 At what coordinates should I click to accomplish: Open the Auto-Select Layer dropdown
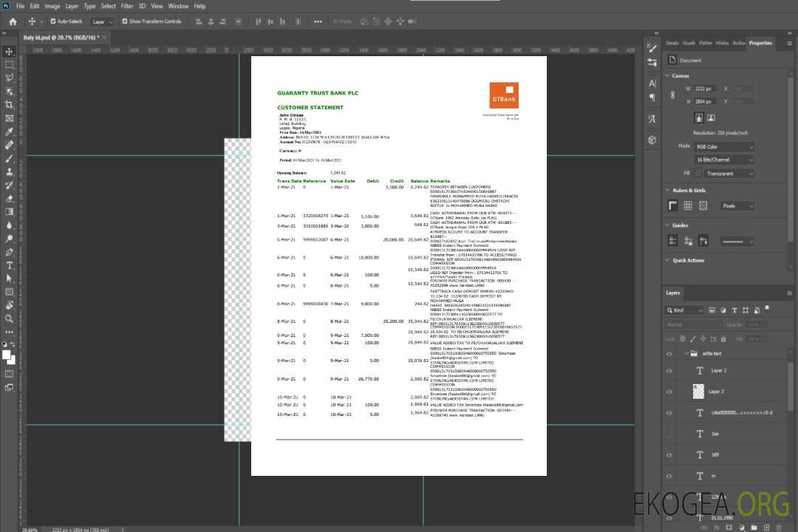point(102,21)
